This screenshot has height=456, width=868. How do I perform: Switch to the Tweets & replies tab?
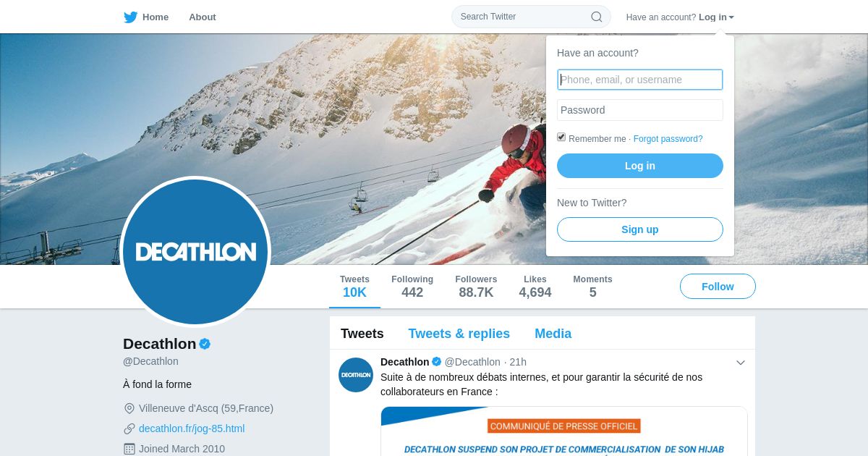click(459, 334)
